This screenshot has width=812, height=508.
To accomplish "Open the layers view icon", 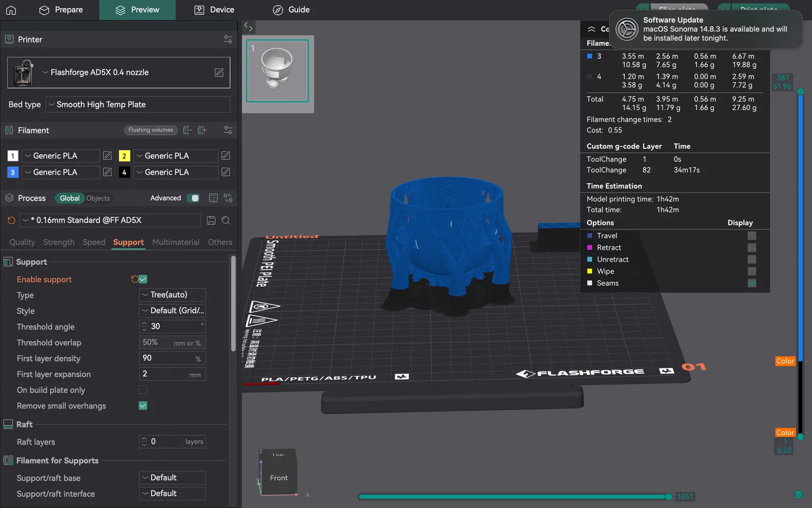I will [x=798, y=495].
